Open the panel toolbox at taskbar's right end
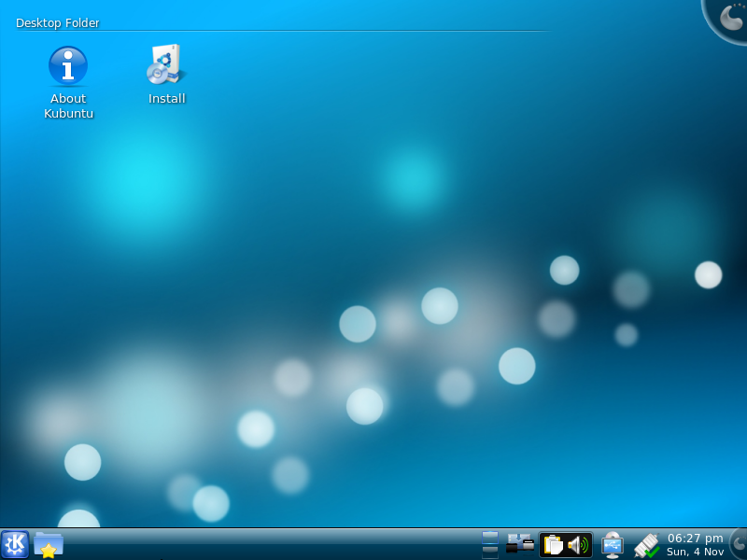Screen dimensions: 747x560 tap(739, 544)
